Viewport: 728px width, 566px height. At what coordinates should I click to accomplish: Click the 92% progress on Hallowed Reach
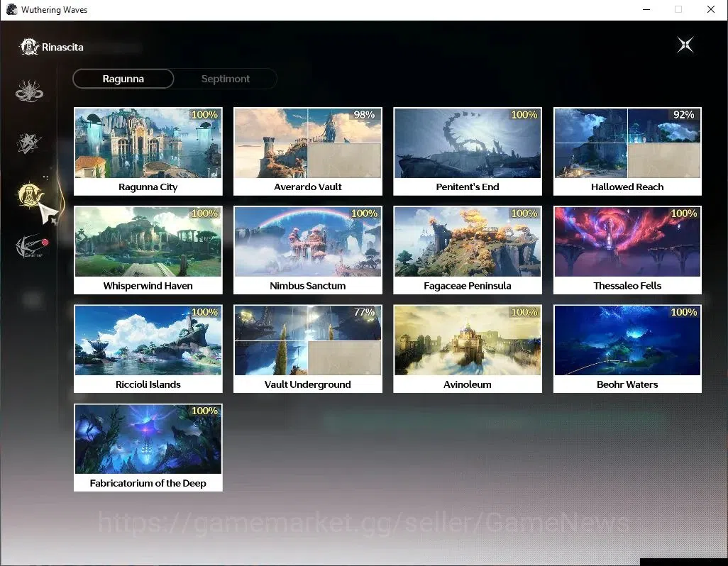[x=683, y=115]
